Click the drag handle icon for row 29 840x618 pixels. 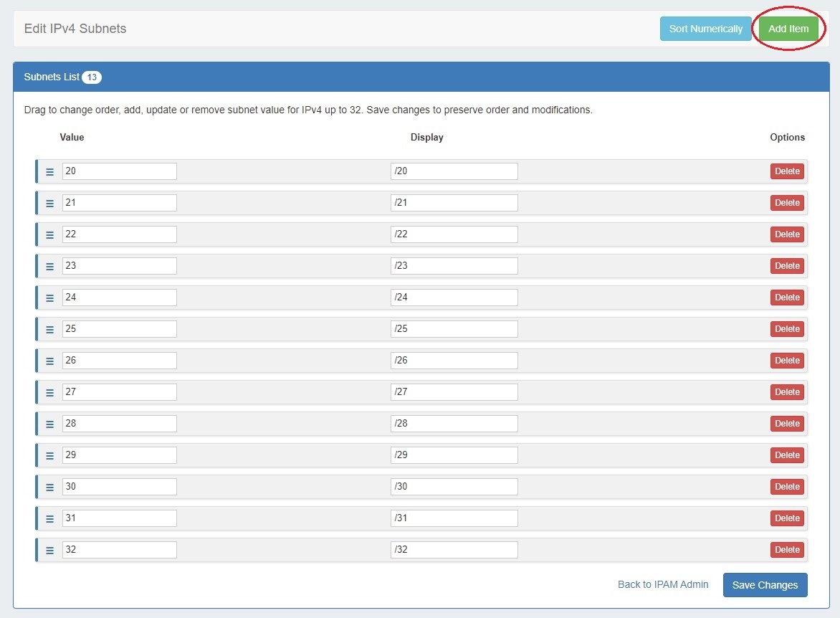[49, 456]
